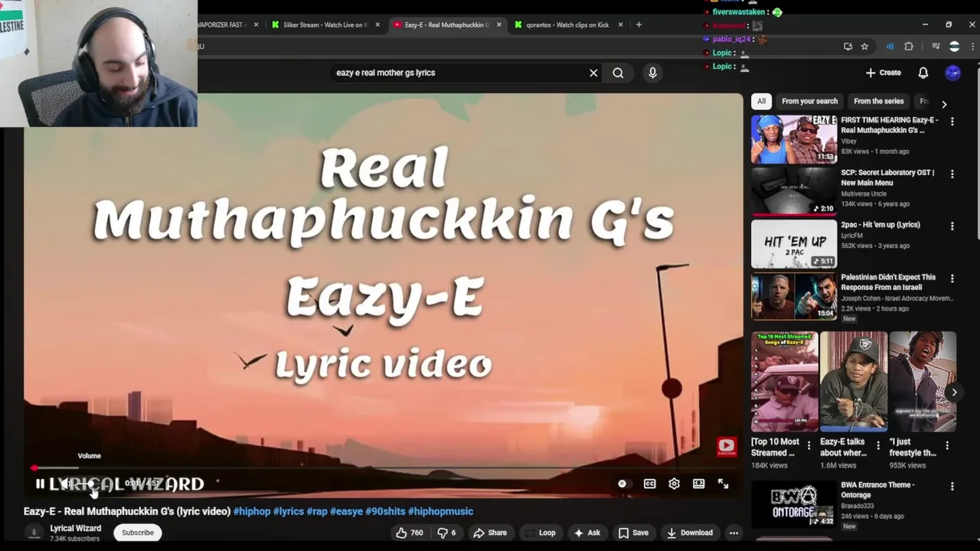Image resolution: width=980 pixels, height=551 pixels.
Task: Open the notifications bell
Action: 923,73
